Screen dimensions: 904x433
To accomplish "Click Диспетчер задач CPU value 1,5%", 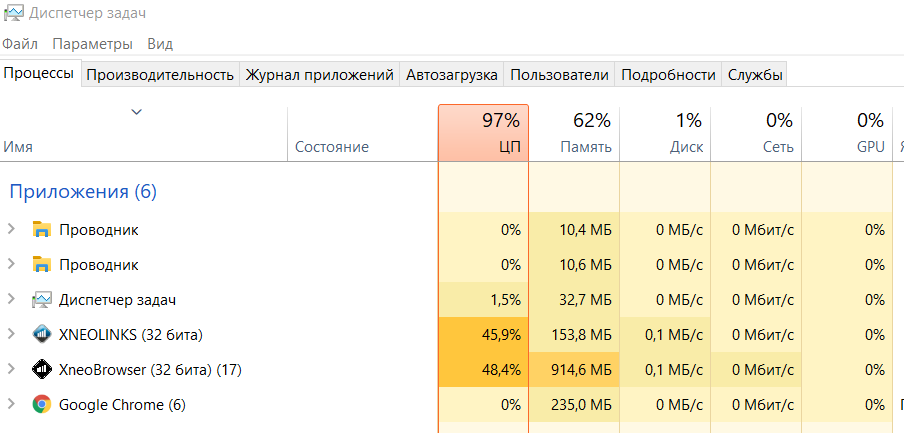I will click(505, 300).
